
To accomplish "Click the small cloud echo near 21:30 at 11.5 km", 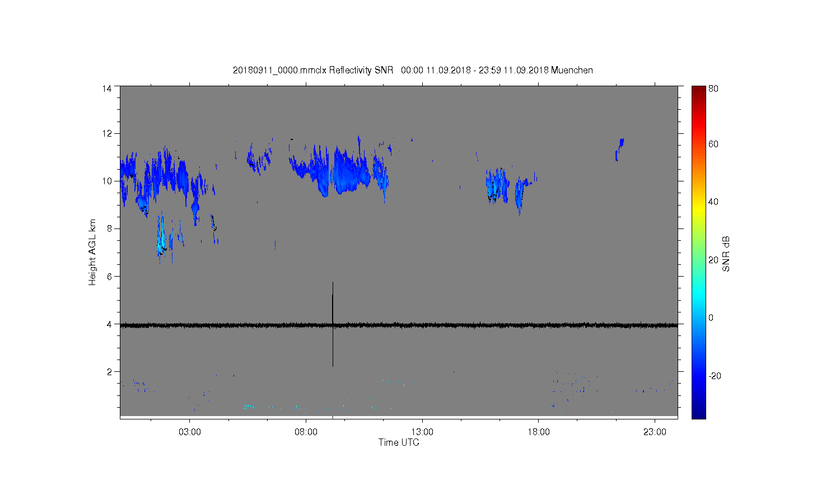I will coord(619,149).
